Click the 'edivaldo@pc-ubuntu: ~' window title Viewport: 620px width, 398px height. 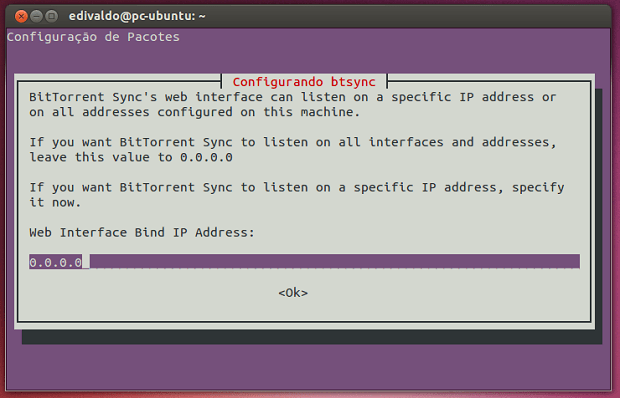(x=137, y=16)
